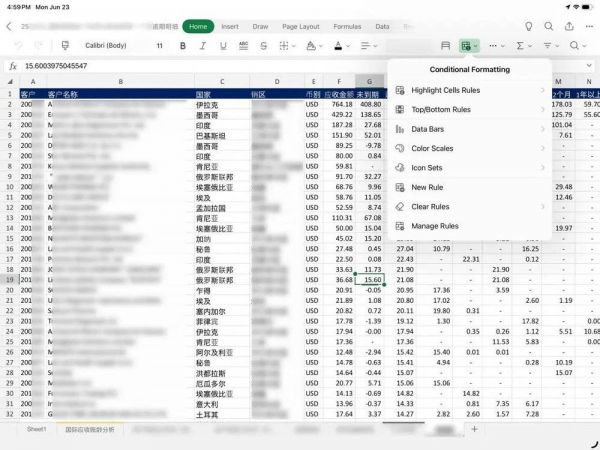Apply bold formatting to the cell
The height and width of the screenshot is (450, 600).
(x=183, y=46)
